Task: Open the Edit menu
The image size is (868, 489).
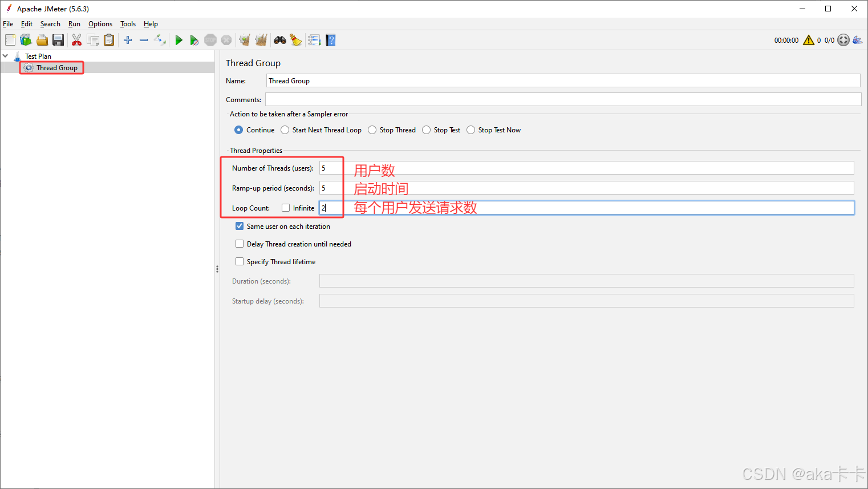Action: click(x=27, y=24)
